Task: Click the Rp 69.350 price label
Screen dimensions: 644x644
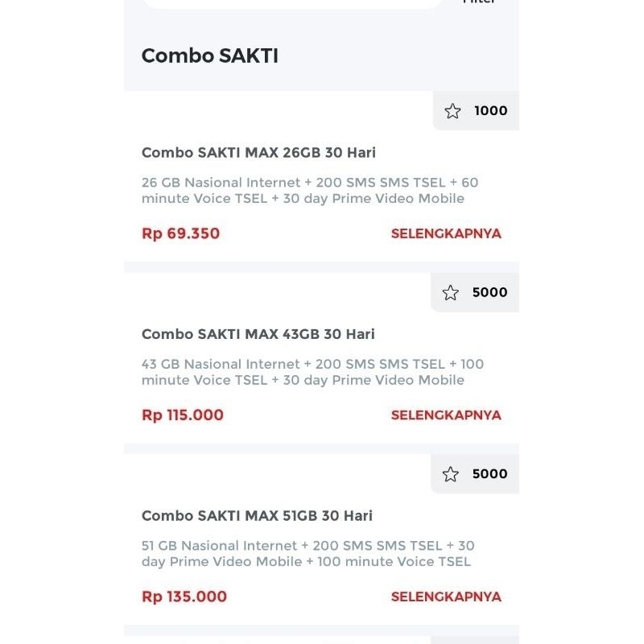Action: point(180,233)
